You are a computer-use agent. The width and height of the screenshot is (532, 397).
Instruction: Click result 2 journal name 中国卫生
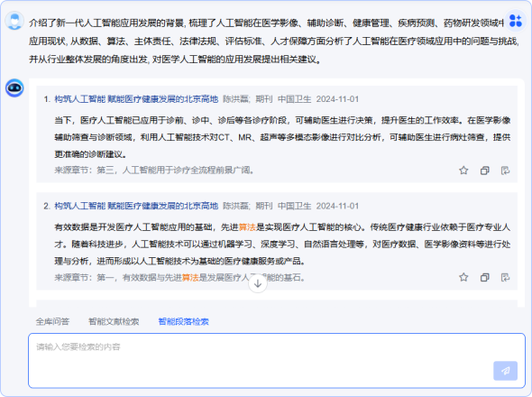click(x=295, y=206)
